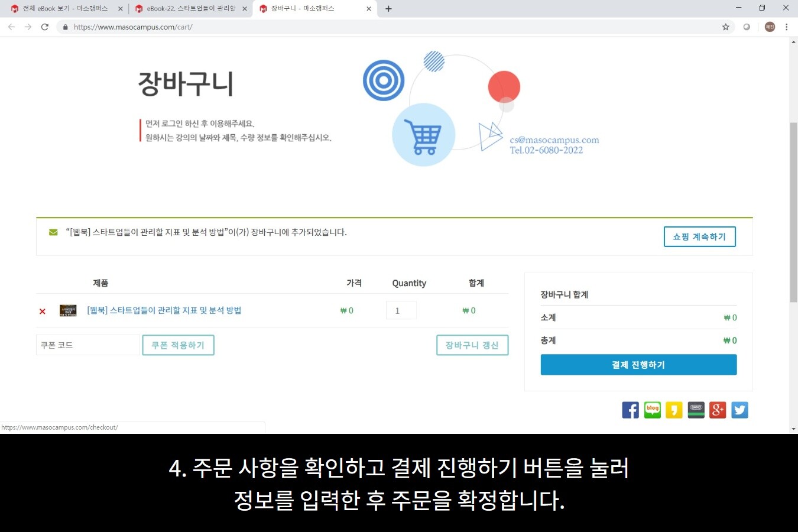Click the Twitter bird sharing icon

click(x=739, y=410)
